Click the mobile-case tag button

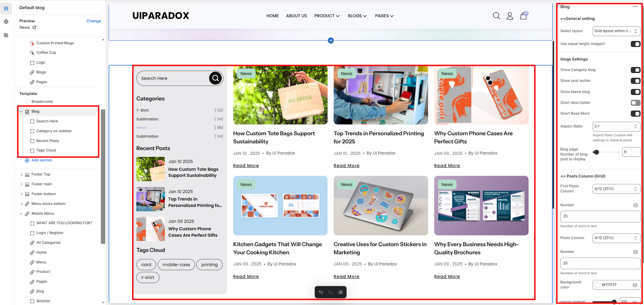(176, 265)
